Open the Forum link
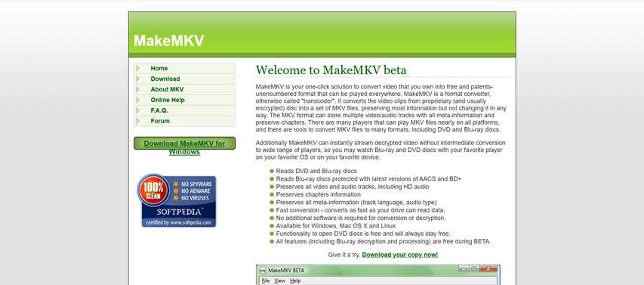644x285 pixels. (x=160, y=121)
